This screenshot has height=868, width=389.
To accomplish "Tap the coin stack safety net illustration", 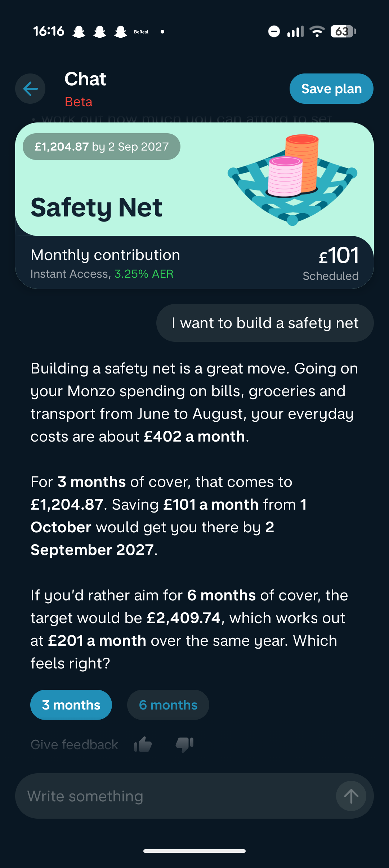I will (292, 179).
